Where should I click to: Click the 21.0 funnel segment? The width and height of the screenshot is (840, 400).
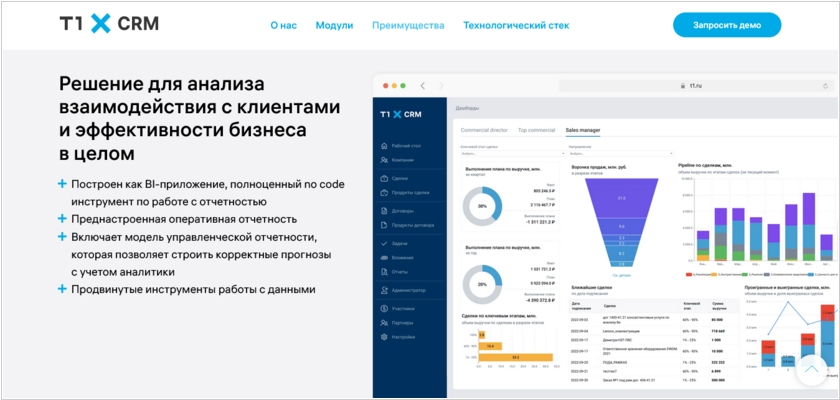[621, 198]
